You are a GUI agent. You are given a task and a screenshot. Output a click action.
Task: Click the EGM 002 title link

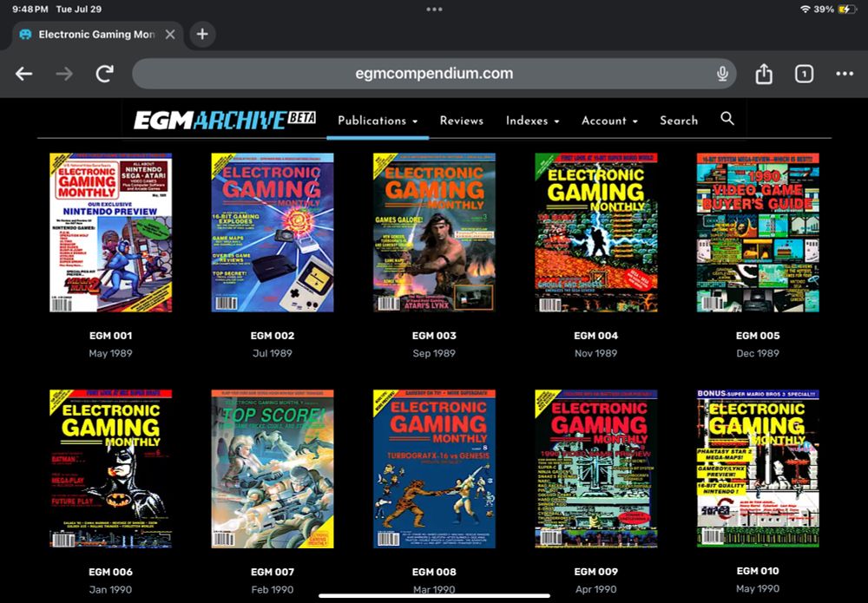(x=273, y=335)
